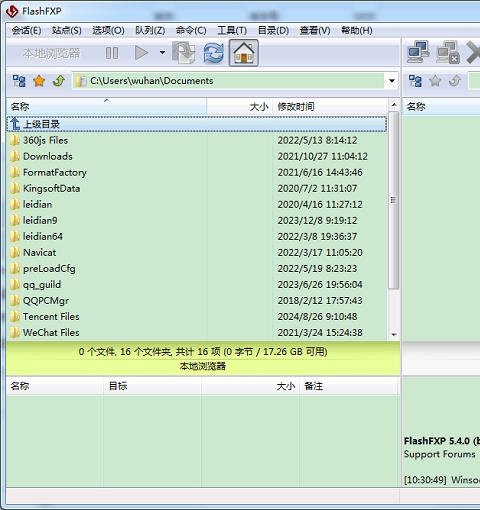The height and width of the screenshot is (510, 480).
Task: Sort by the 名称 column in local pane
Action: (106, 107)
